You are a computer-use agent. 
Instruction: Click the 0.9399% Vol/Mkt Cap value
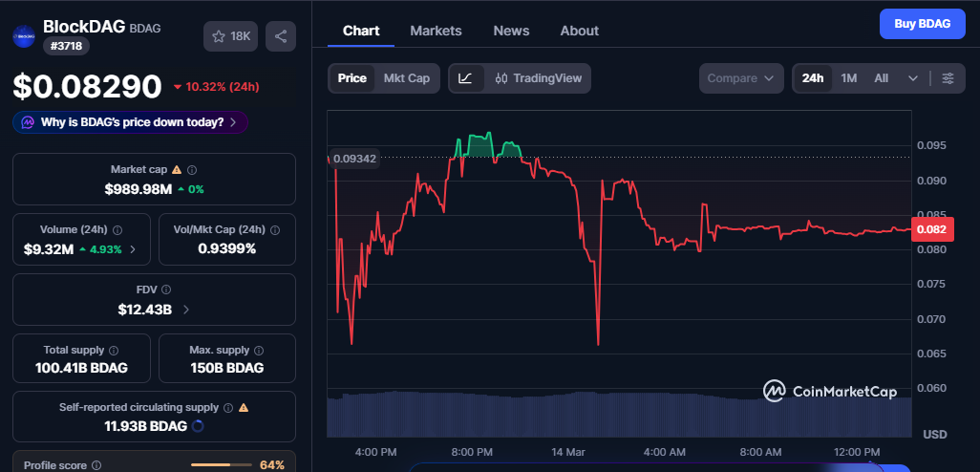[x=227, y=248]
